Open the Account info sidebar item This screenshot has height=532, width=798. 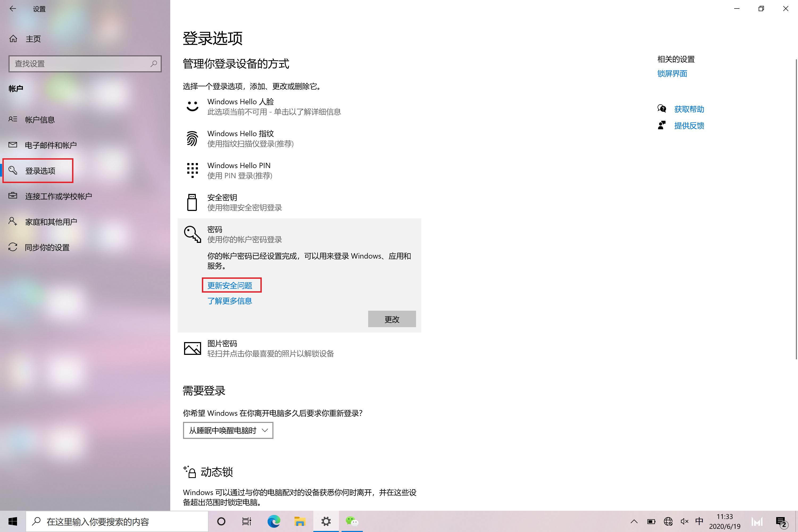point(40,120)
